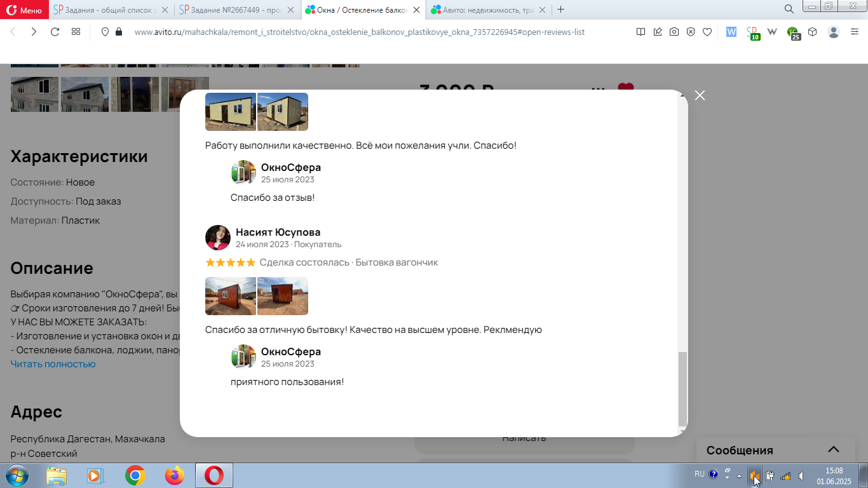
Task: Go forward in browser history
Action: 34,32
